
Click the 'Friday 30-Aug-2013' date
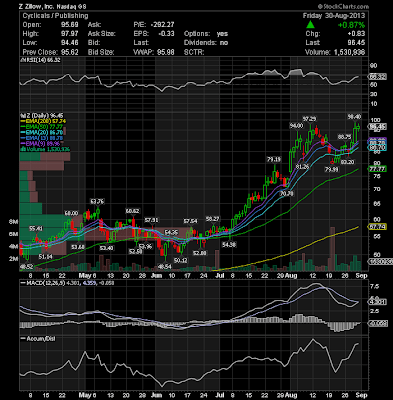[334, 16]
